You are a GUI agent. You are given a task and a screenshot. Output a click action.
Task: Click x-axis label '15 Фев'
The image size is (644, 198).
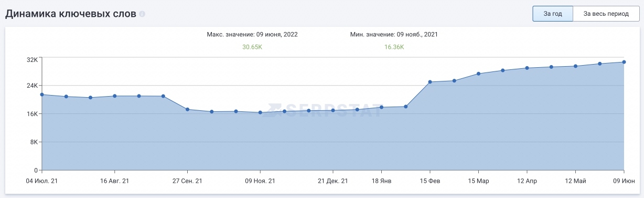click(430, 181)
